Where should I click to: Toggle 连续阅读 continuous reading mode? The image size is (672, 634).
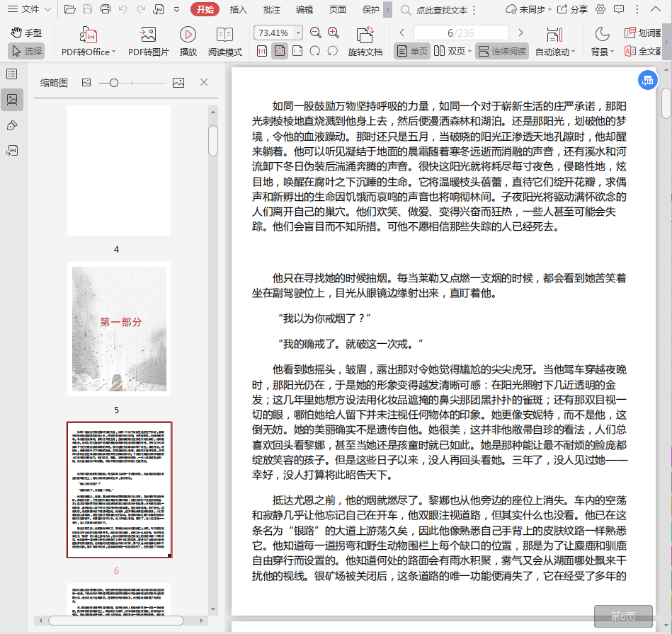[x=502, y=52]
